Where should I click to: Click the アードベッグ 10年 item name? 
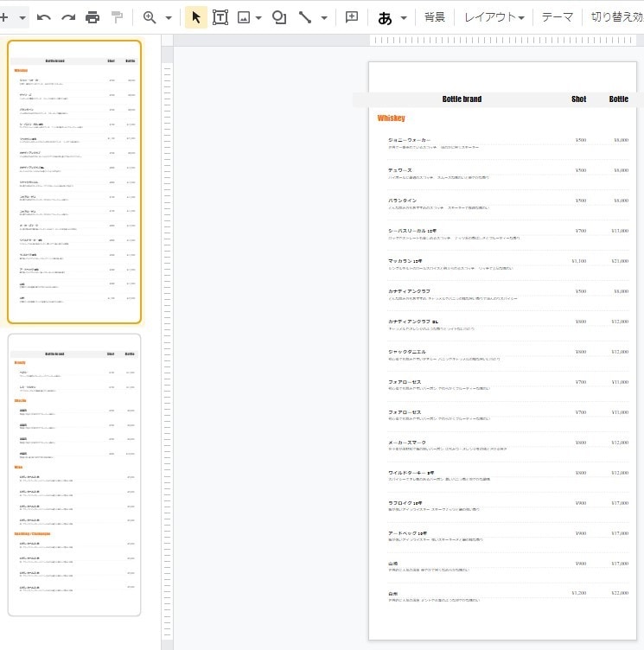[407, 533]
